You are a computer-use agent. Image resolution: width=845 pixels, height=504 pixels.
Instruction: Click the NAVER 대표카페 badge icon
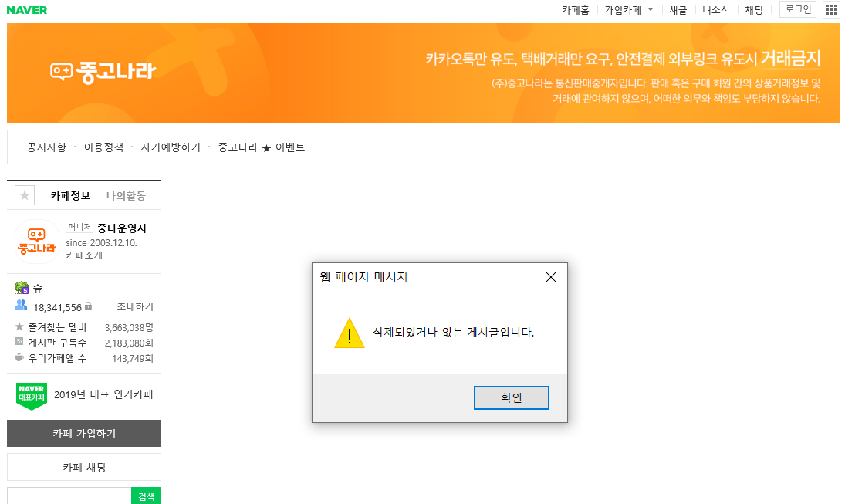point(32,395)
